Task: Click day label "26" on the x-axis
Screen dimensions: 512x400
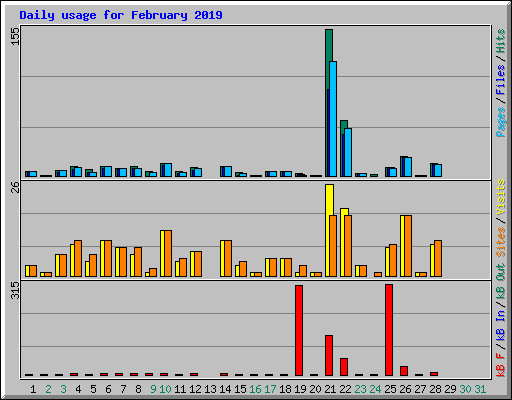Action: [405, 389]
